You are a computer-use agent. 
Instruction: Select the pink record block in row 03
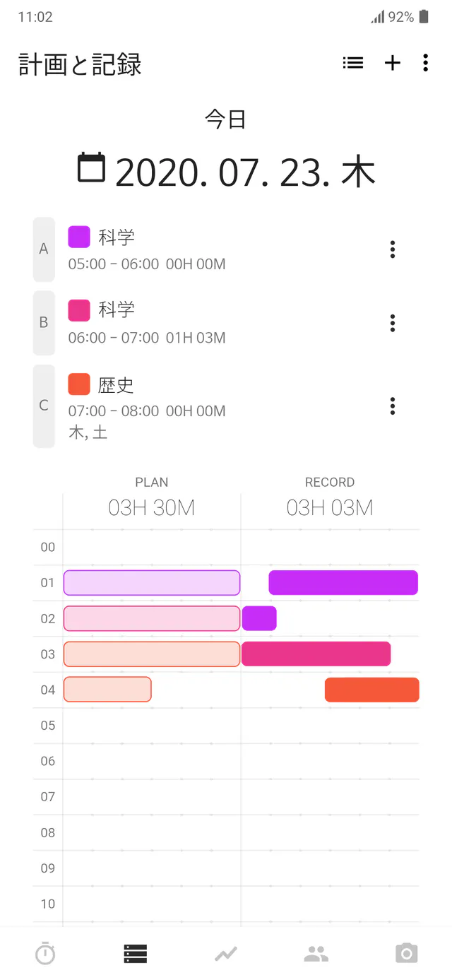click(316, 654)
